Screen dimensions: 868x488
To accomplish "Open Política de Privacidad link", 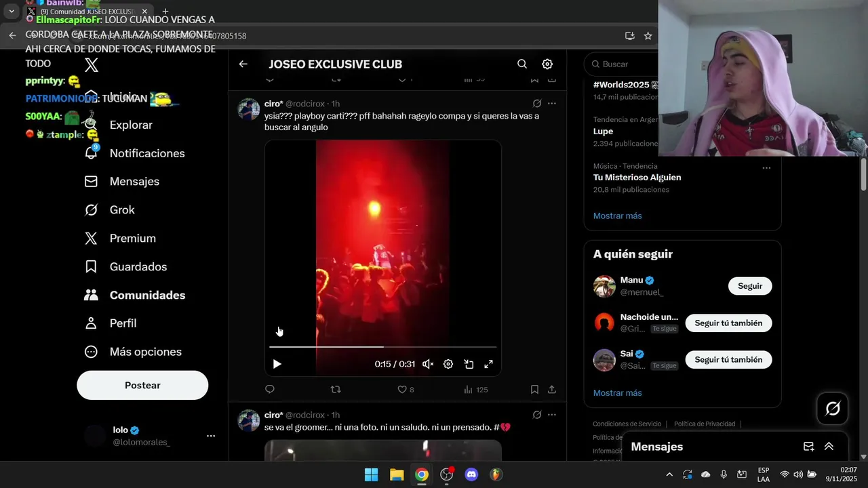I will pos(705,424).
